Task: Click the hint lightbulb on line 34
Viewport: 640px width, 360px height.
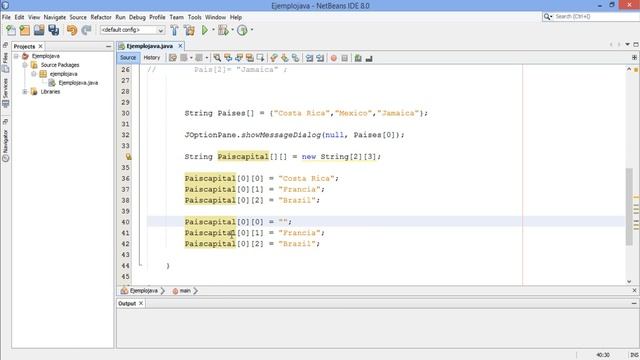Action: [128, 157]
